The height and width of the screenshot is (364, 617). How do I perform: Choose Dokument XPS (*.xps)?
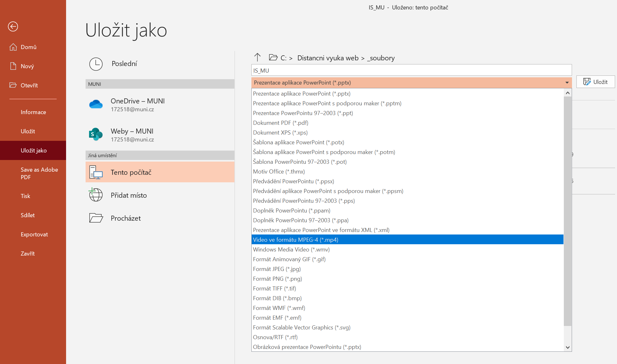[407, 133]
